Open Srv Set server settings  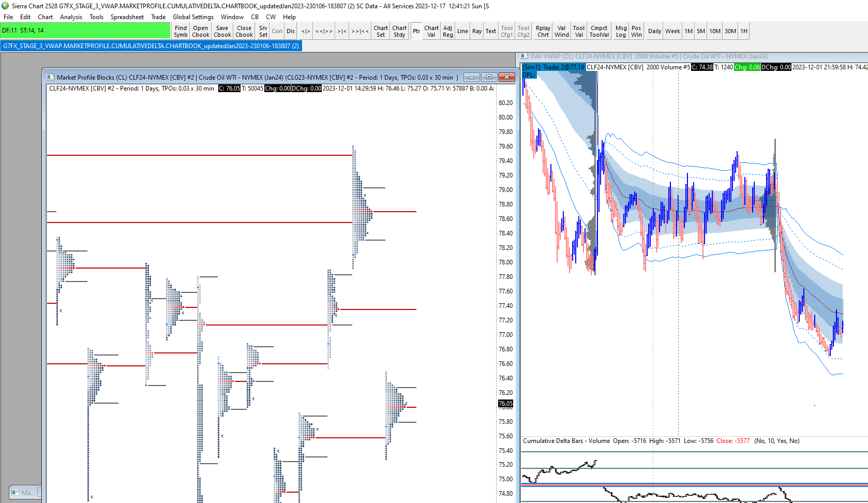pos(263,32)
